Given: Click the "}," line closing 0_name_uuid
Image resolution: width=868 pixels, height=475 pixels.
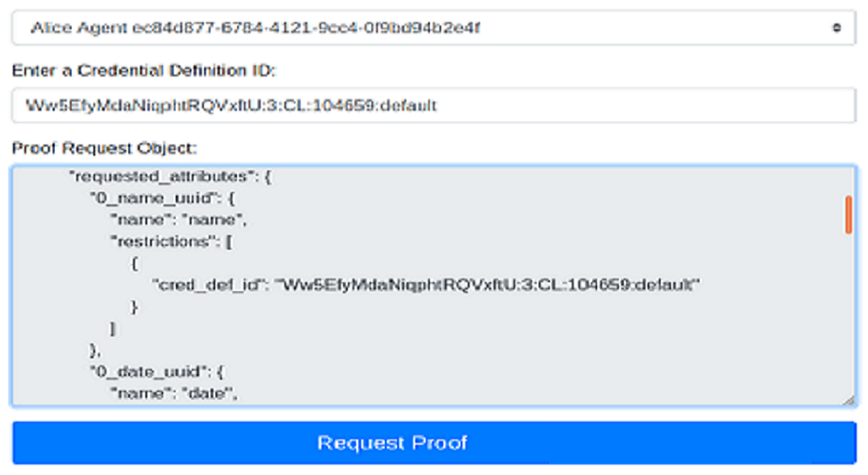Looking at the screenshot, I should pos(95,350).
